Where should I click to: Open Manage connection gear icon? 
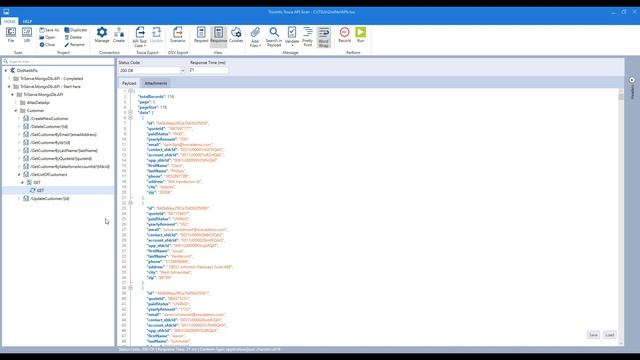[x=102, y=35]
